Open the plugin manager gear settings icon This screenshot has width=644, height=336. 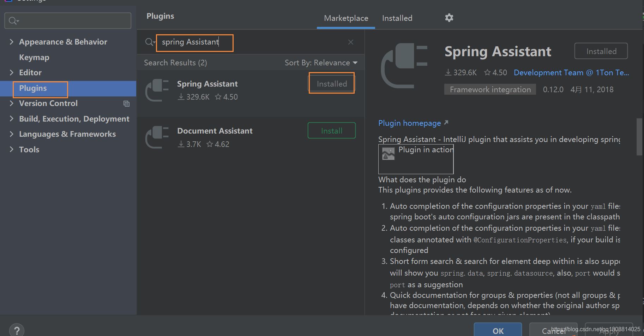coord(449,18)
